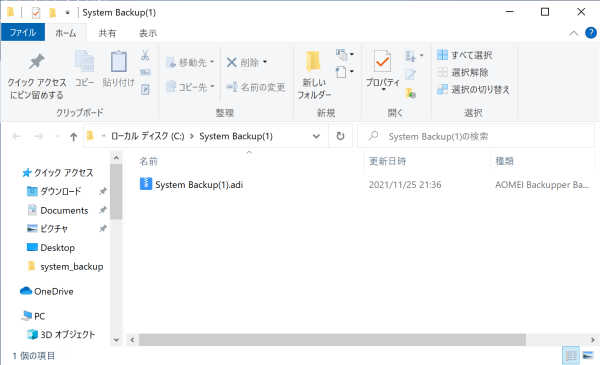Click 選択の切り替え (Invert selection)
This screenshot has width=600, height=365.
(x=473, y=90)
